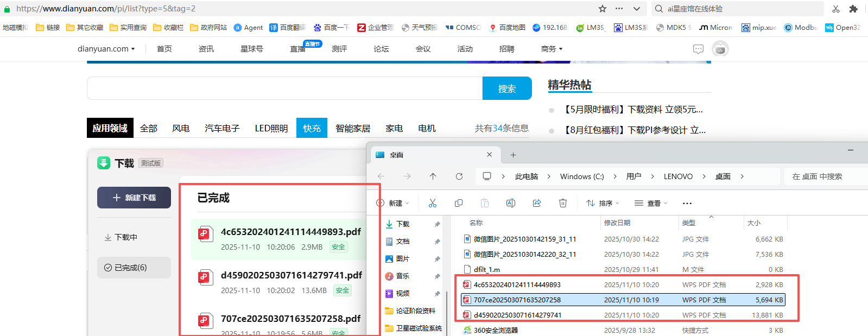Select the 汽车电子 application filter
The width and height of the screenshot is (868, 336).
[x=222, y=128]
